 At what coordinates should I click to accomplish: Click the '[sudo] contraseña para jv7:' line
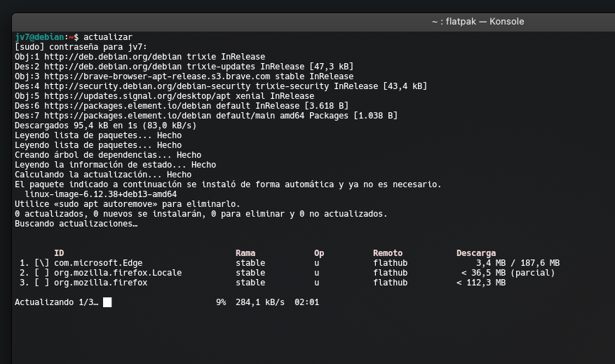click(x=81, y=47)
